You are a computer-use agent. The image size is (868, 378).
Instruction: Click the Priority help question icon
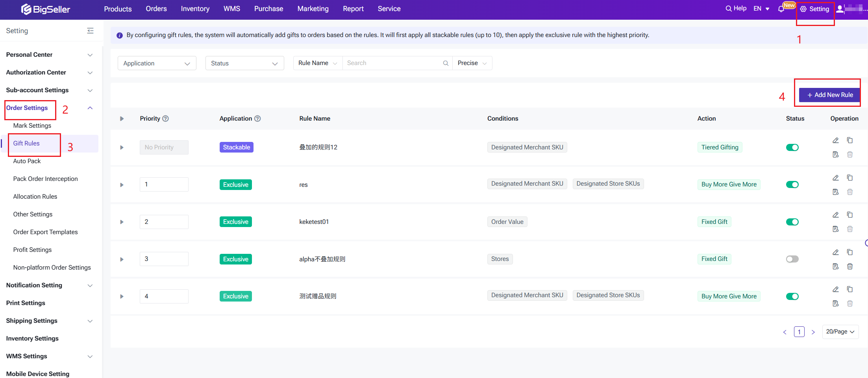[x=166, y=119]
